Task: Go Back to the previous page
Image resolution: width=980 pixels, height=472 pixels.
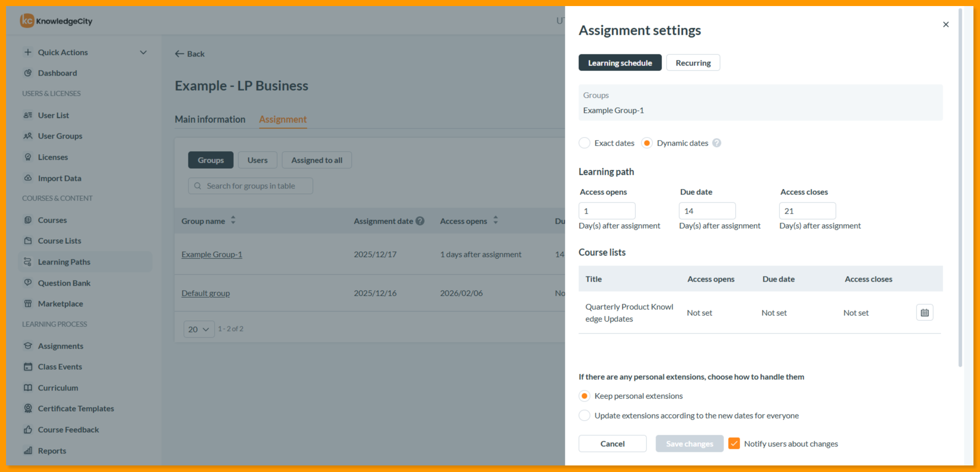Action: tap(190, 54)
